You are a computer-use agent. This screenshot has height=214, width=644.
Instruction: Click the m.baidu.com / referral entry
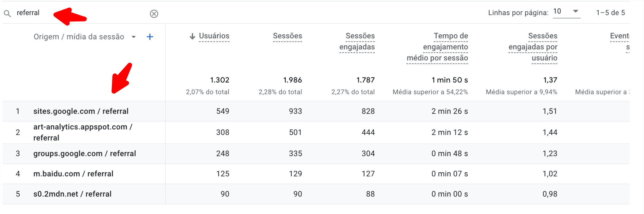[73, 174]
